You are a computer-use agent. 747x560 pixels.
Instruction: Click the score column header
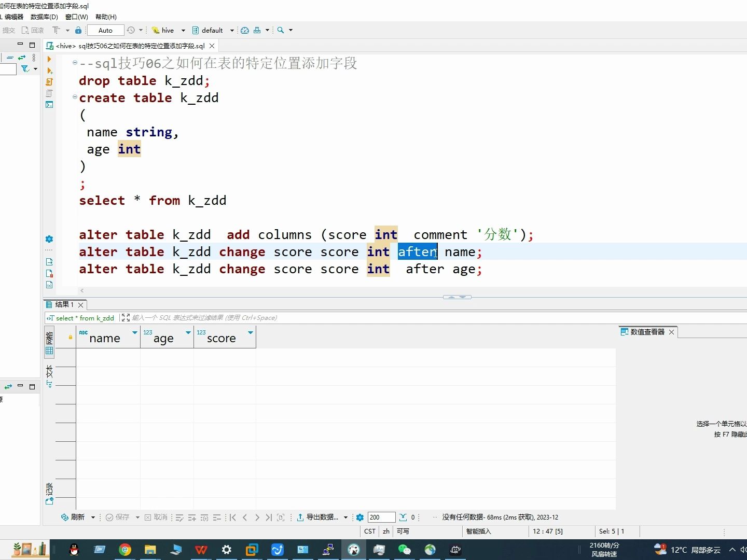(225, 338)
